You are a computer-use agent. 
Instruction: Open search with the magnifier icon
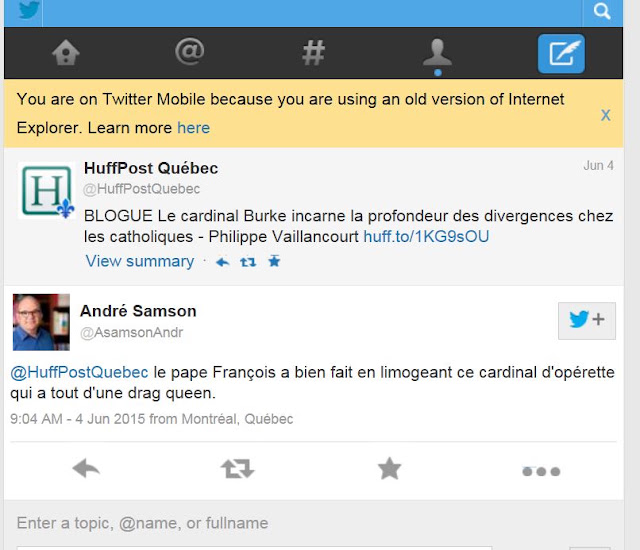(x=602, y=11)
